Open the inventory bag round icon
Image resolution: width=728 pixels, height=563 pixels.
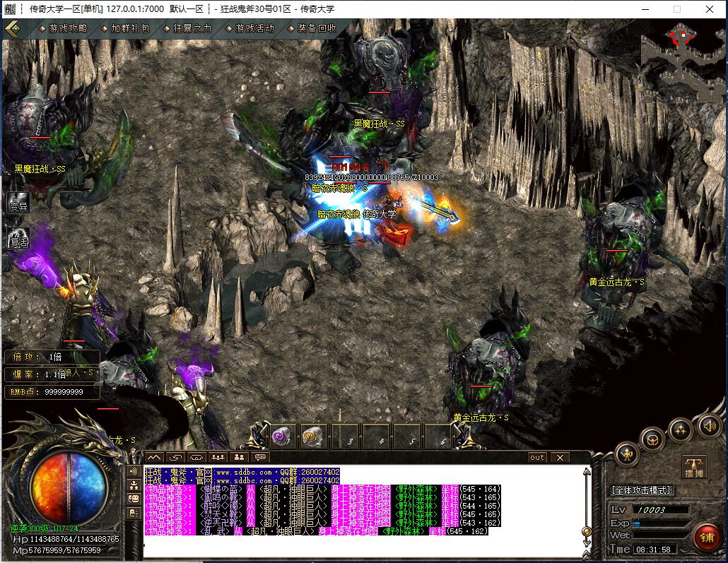(652, 439)
